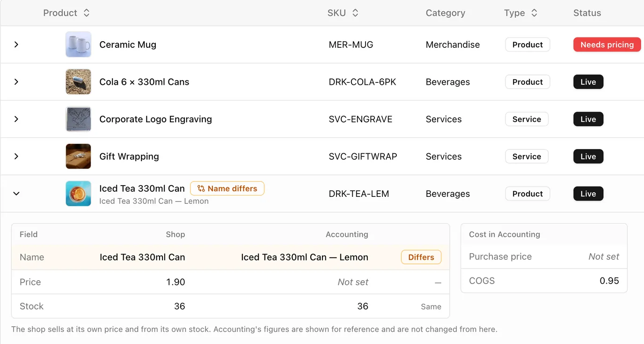644x344 pixels.
Task: Open Cola 6 × 330ml Cans thumbnail
Action: tap(78, 82)
